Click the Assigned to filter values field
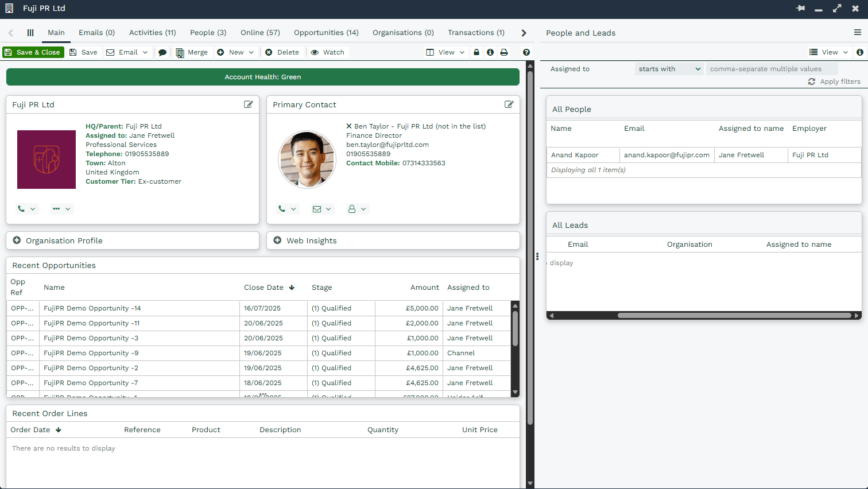Image resolution: width=868 pixels, height=489 pixels. point(771,69)
